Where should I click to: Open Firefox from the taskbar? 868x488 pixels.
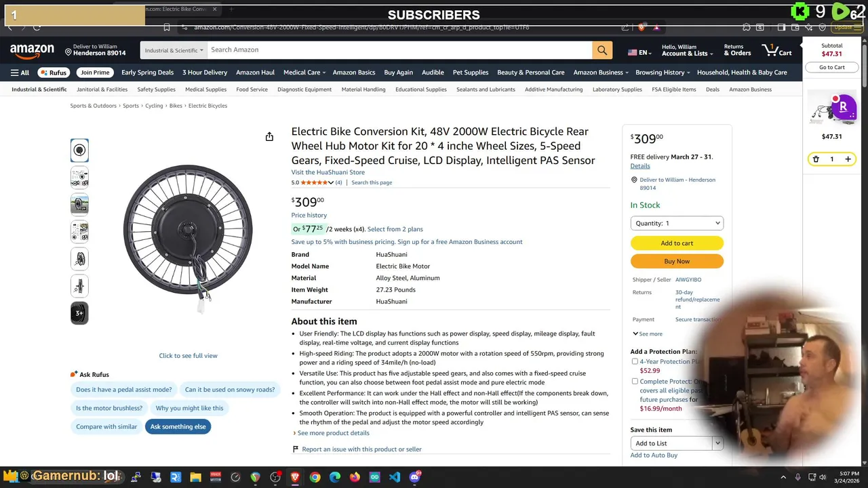pyautogui.click(x=355, y=477)
